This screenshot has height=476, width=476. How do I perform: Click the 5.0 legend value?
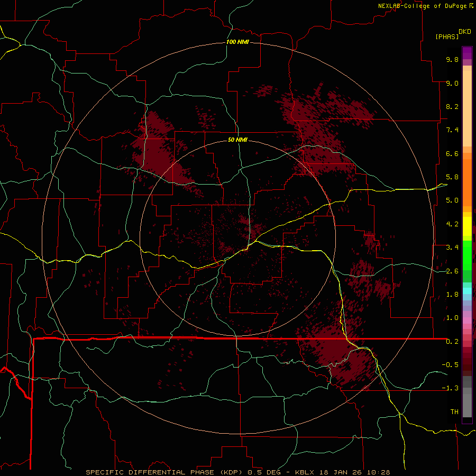click(452, 200)
